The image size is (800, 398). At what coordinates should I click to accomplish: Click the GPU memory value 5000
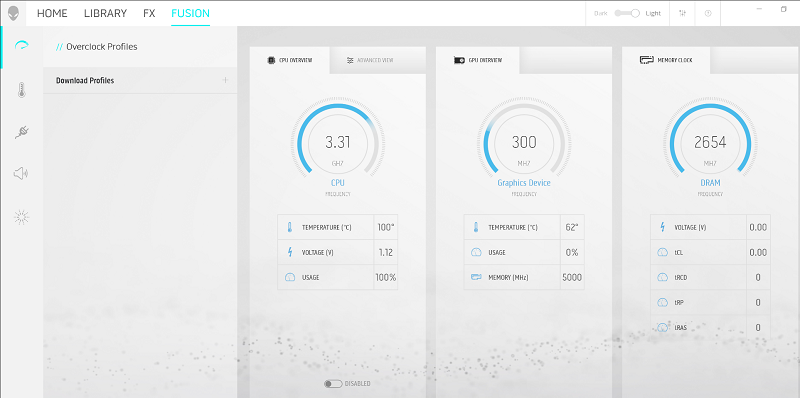click(572, 277)
